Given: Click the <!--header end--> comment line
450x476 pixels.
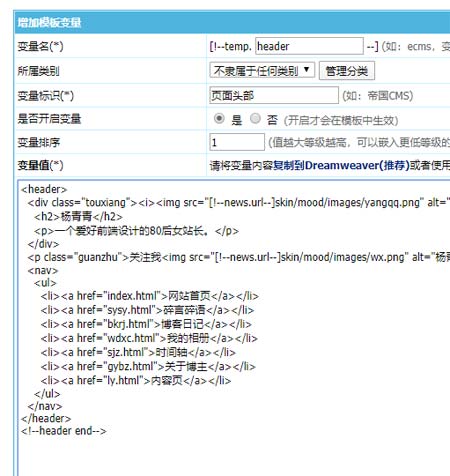Looking at the screenshot, I should (x=64, y=431).
